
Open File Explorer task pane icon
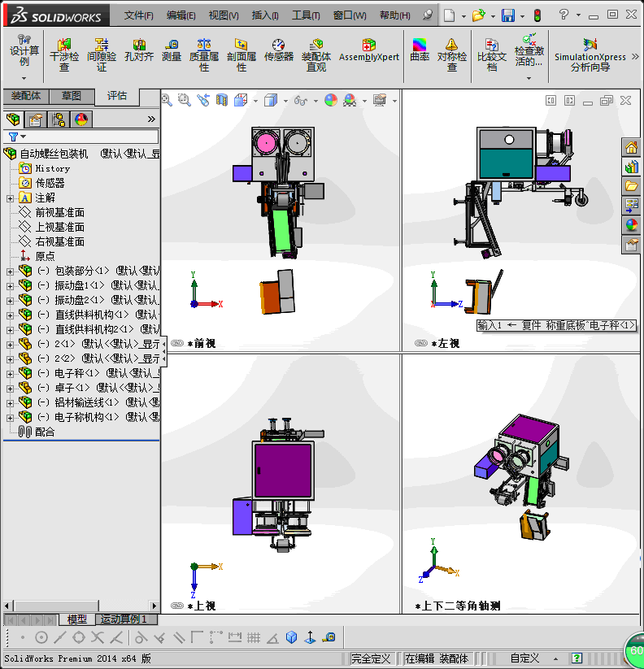point(631,186)
